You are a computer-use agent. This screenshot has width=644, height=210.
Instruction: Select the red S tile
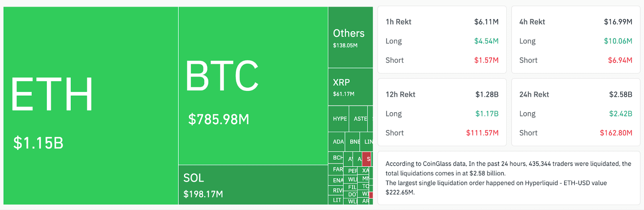[367, 159]
